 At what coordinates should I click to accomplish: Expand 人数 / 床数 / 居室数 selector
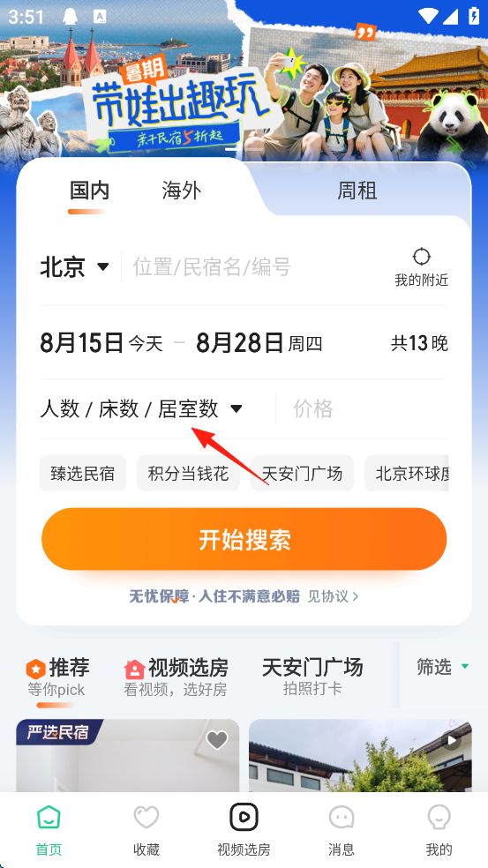point(141,409)
